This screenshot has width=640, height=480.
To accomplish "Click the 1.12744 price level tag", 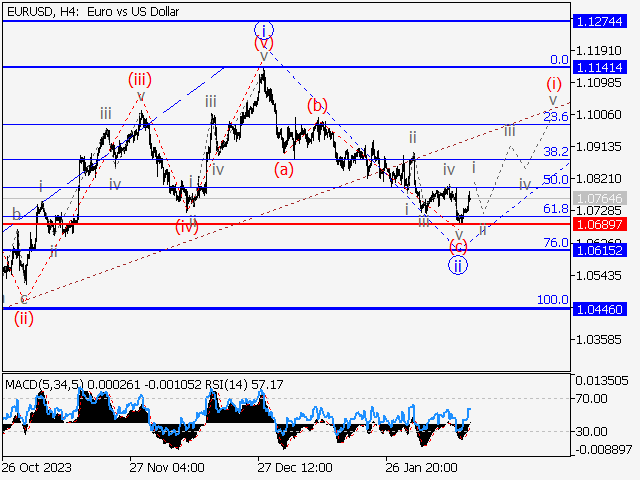I will pyautogui.click(x=600, y=20).
